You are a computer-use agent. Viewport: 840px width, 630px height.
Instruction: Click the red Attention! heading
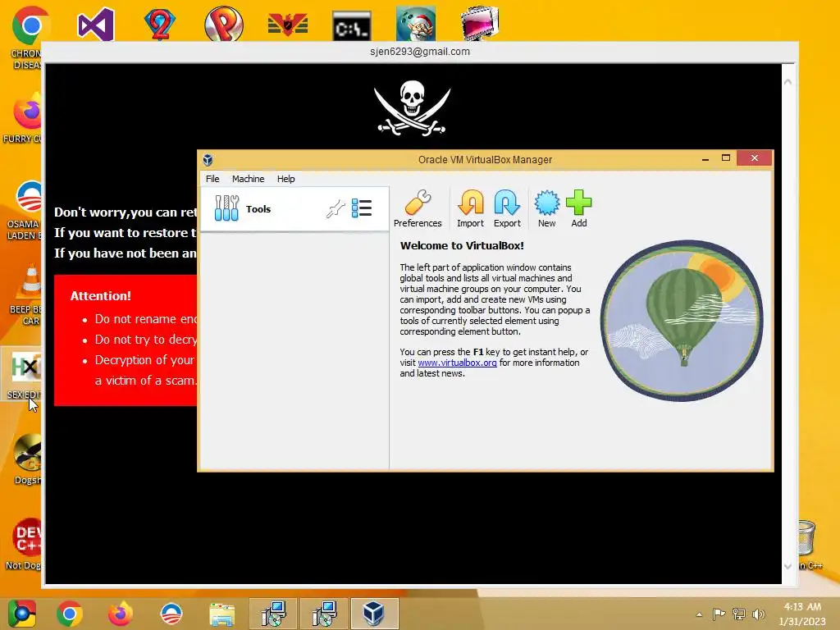pyautogui.click(x=101, y=295)
